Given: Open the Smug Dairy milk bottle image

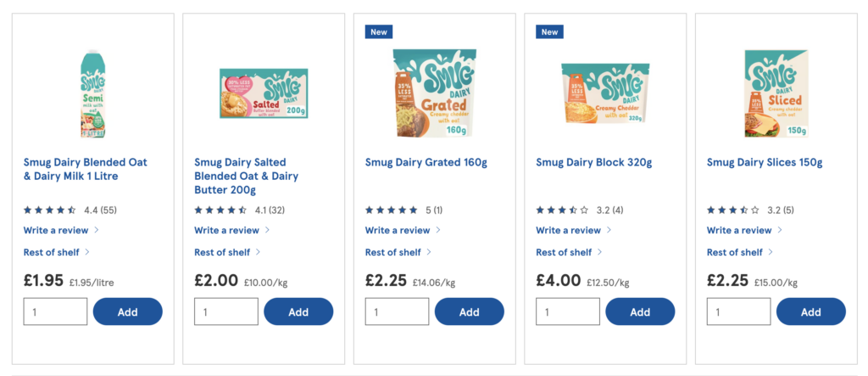Looking at the screenshot, I should [x=93, y=93].
